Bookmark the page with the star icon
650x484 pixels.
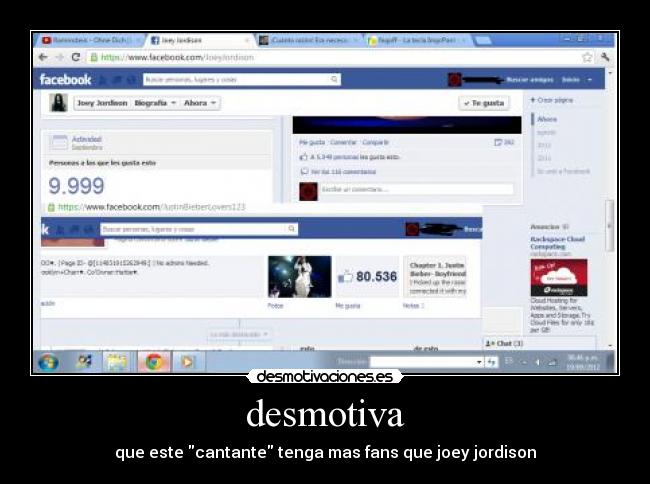(587, 57)
